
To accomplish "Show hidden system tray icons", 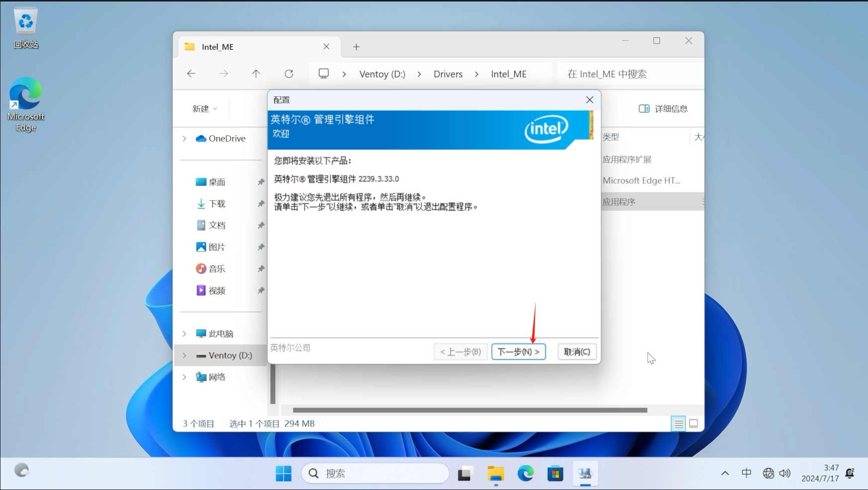I will coord(725,474).
